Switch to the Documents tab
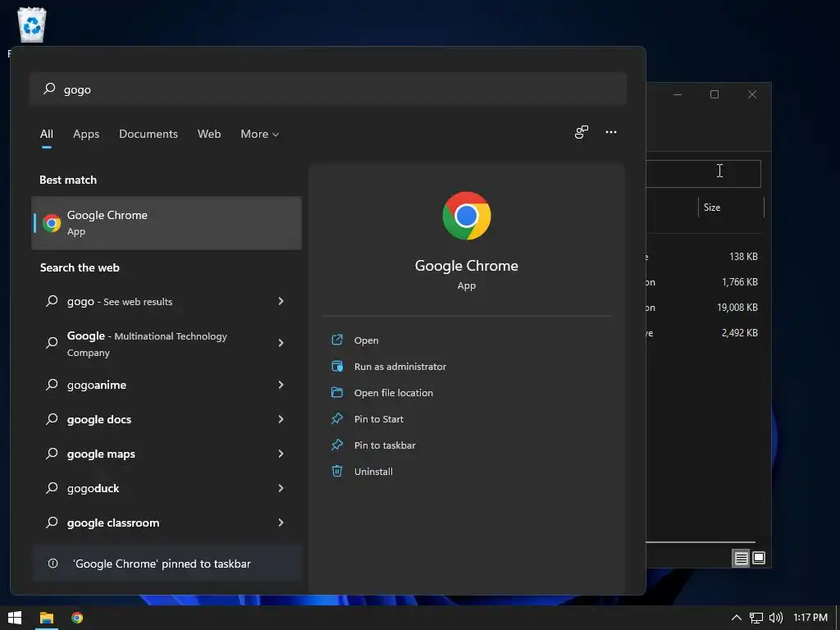 coord(148,134)
